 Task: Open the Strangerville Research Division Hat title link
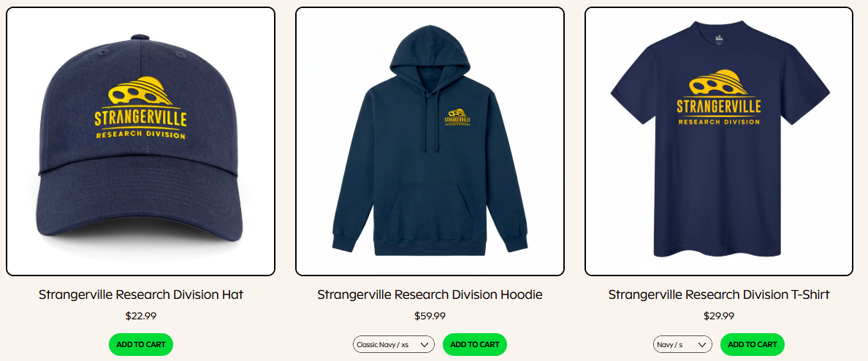140,294
